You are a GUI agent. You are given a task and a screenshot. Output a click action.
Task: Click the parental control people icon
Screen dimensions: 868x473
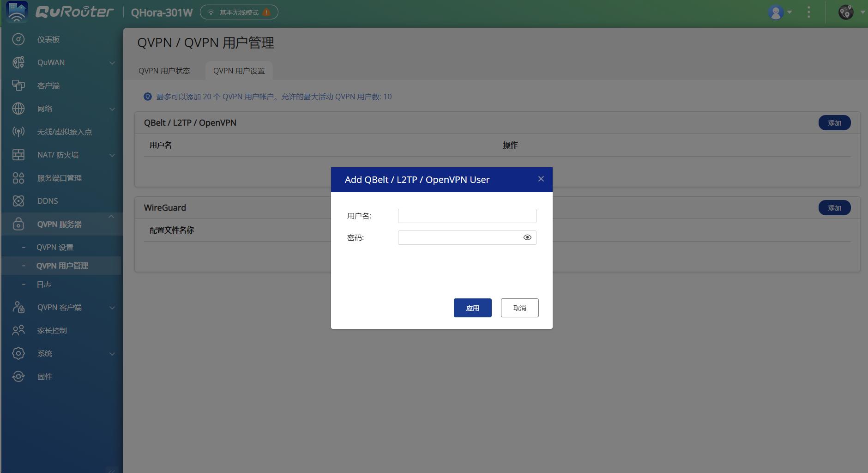click(18, 330)
